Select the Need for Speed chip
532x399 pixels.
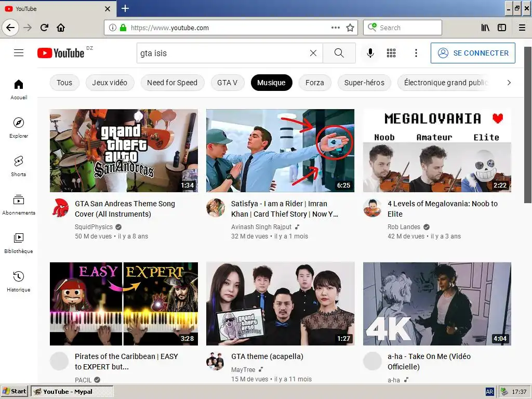tap(172, 83)
